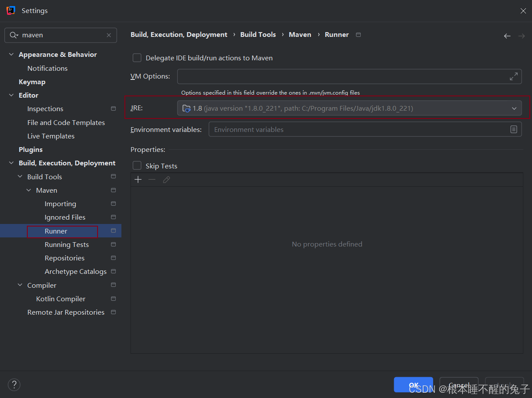Clear the maven search with the X icon
This screenshot has height=398, width=532.
(x=109, y=35)
